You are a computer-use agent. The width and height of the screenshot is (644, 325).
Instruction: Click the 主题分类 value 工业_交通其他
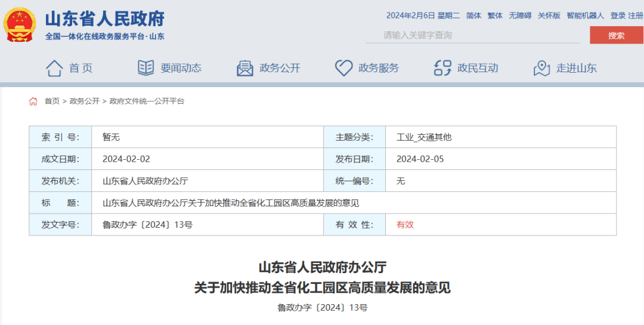pyautogui.click(x=424, y=137)
